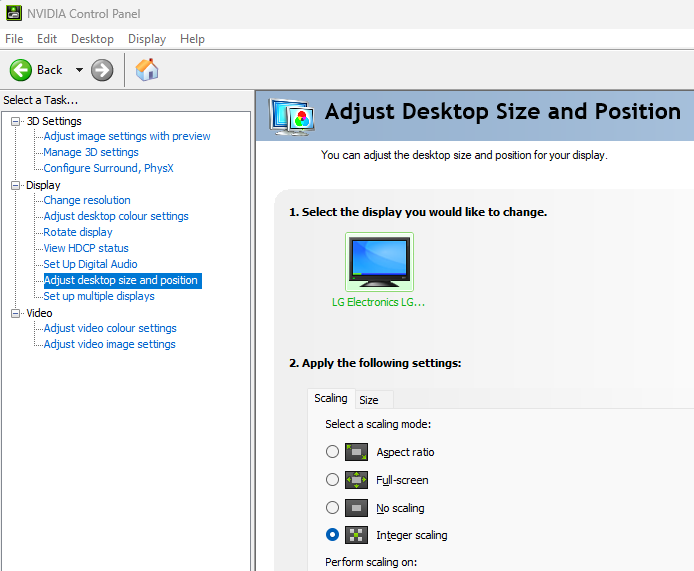Click the Video category label
The width and height of the screenshot is (694, 571).
coord(39,313)
